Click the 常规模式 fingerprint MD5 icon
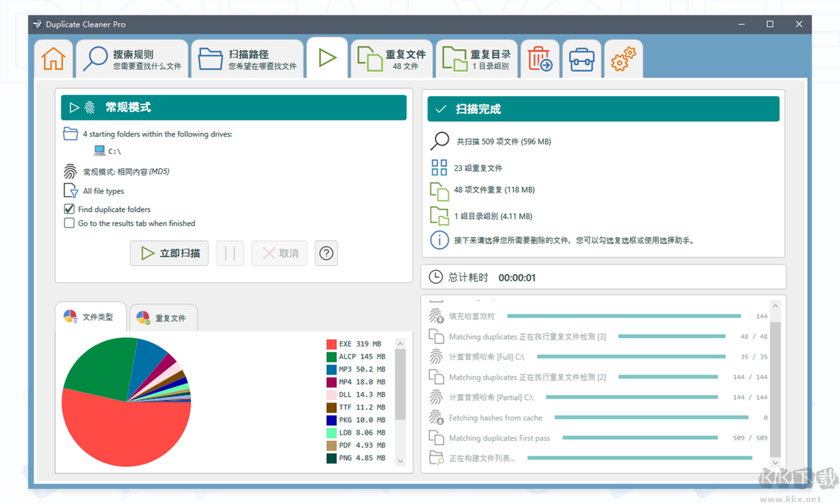840x504 pixels. (x=70, y=170)
